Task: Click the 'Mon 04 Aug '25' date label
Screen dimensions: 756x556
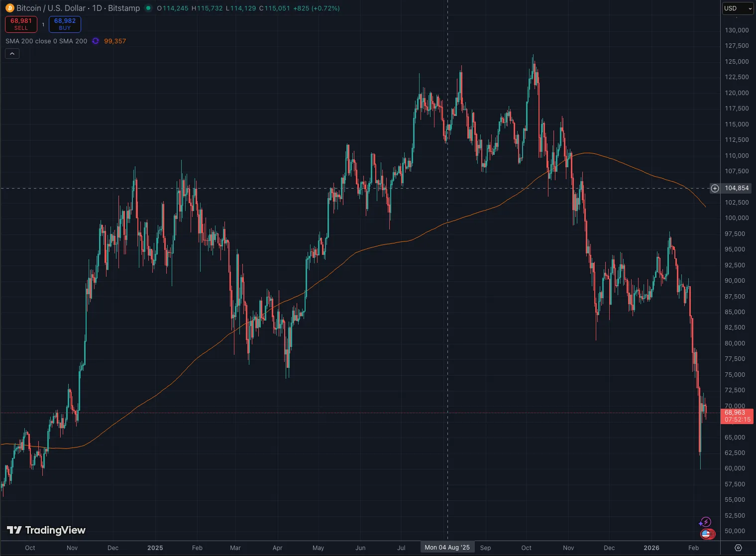Action: click(447, 548)
